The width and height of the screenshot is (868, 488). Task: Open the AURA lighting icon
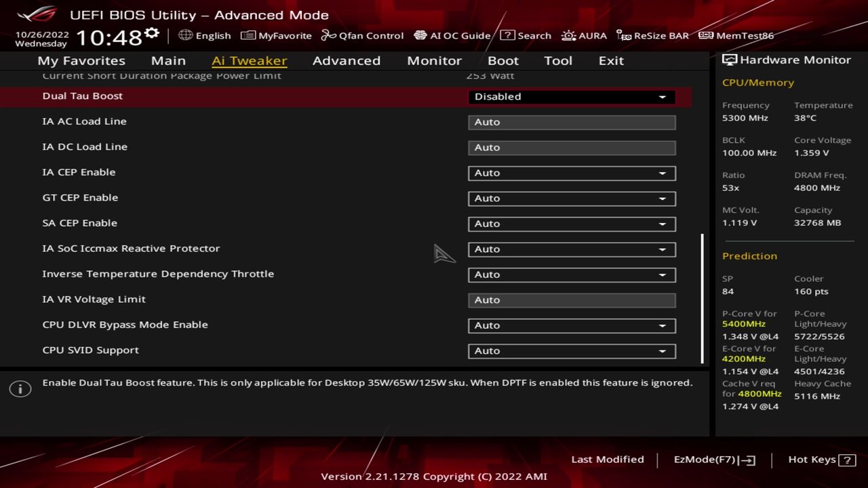[568, 35]
